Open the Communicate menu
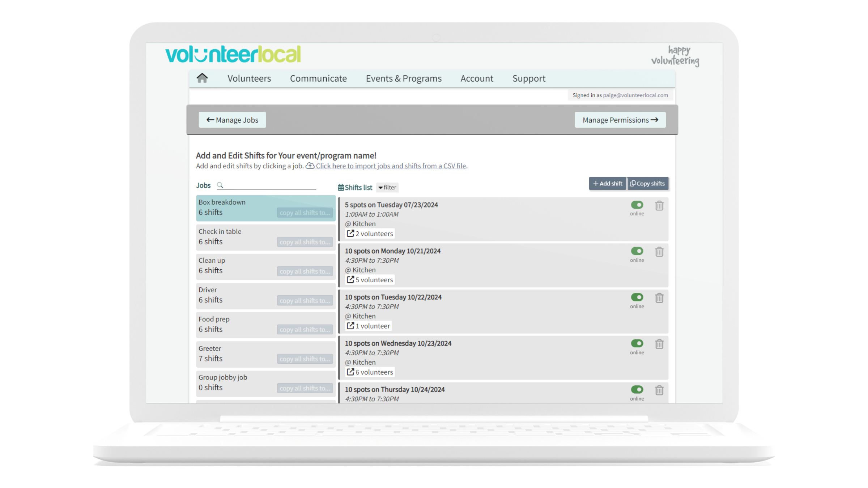Screen dimensions: 868x488 pyautogui.click(x=318, y=78)
